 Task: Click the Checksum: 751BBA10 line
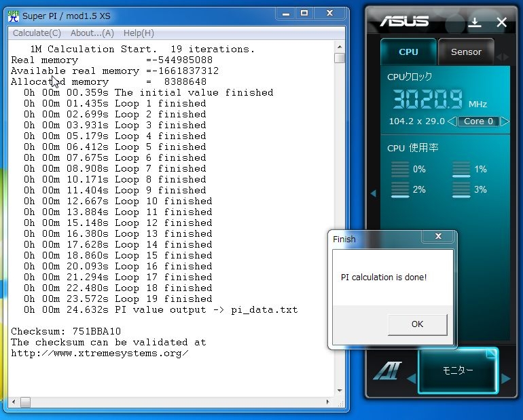(x=66, y=331)
